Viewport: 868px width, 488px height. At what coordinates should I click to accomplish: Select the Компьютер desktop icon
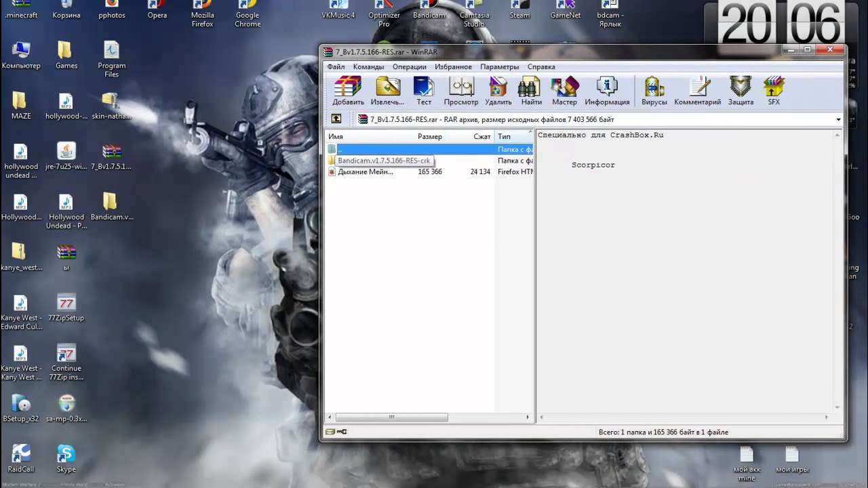coord(21,55)
